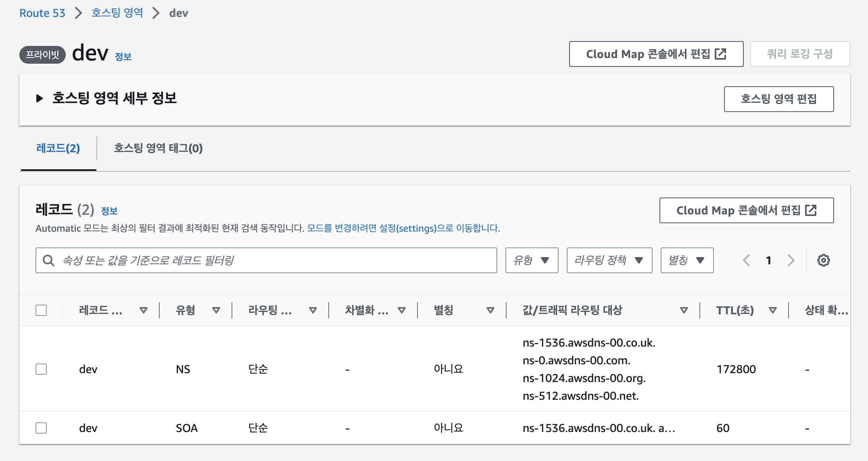Select the 레코드(2) tab

pos(58,148)
